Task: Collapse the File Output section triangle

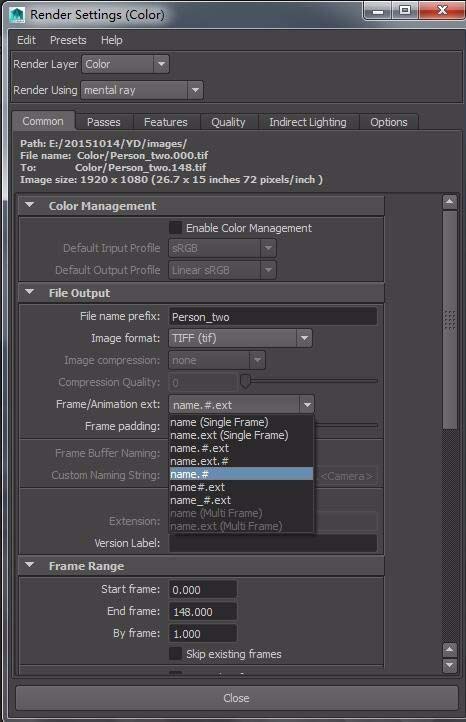Action: coord(30,292)
